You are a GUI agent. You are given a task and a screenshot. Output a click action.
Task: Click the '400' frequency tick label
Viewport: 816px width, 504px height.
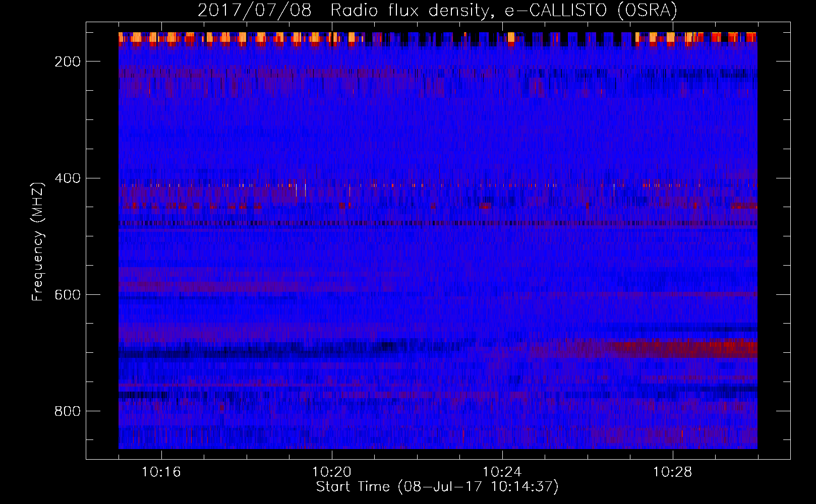pos(68,178)
